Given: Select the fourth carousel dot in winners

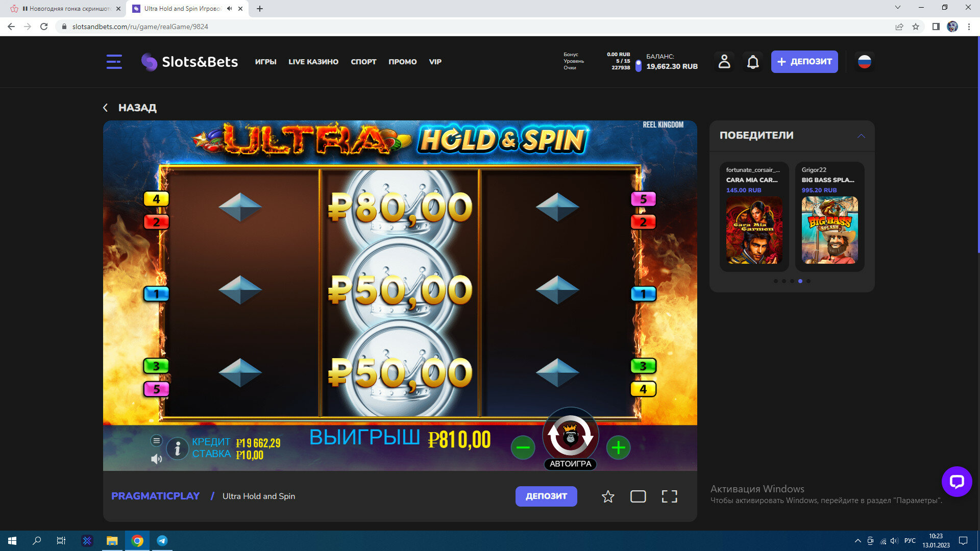Looking at the screenshot, I should click(x=800, y=281).
